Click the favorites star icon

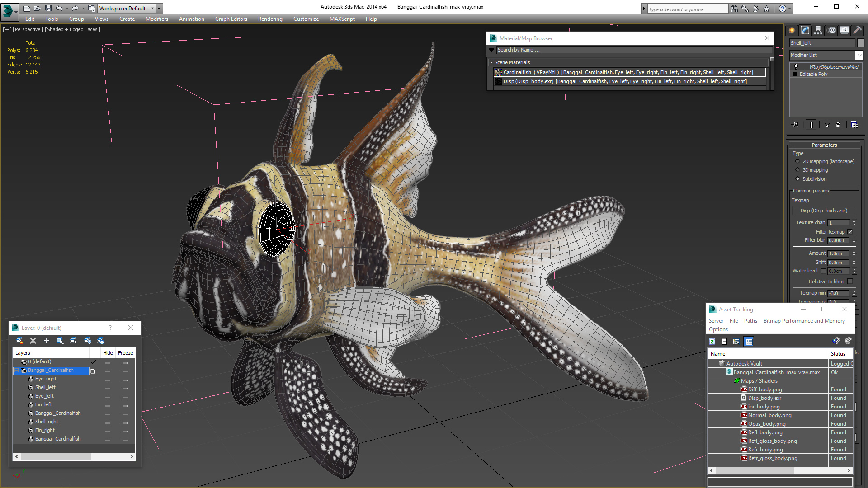click(767, 9)
